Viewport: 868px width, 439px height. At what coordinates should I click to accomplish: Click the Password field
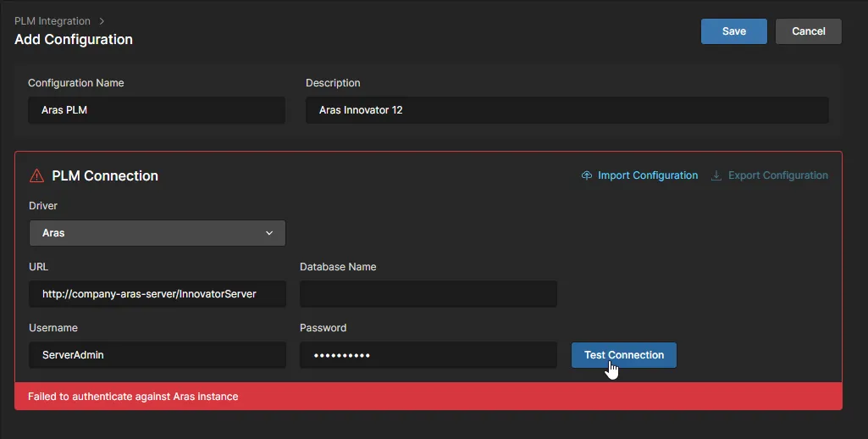point(428,355)
